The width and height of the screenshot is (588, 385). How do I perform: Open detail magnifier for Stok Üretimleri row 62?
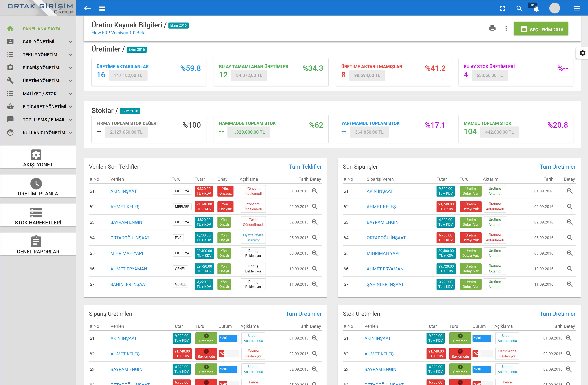568,354
